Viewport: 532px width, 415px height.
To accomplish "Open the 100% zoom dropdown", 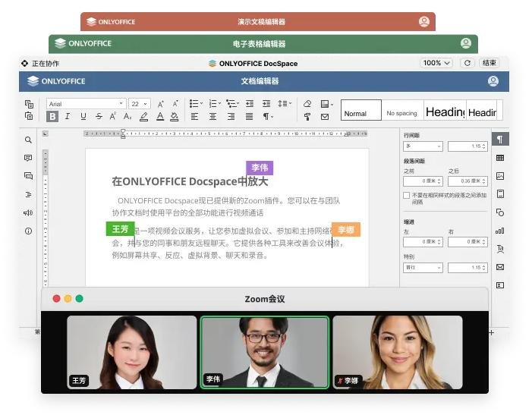I will 436,63.
